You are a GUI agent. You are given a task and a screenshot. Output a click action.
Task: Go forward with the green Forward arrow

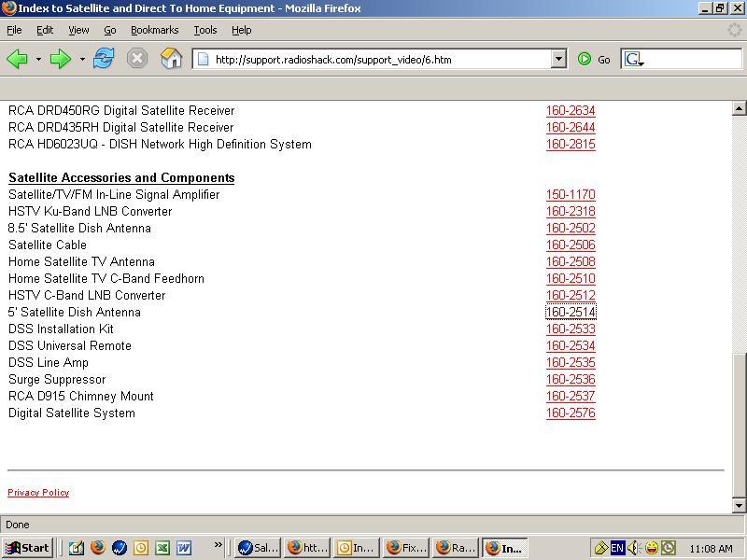61,59
